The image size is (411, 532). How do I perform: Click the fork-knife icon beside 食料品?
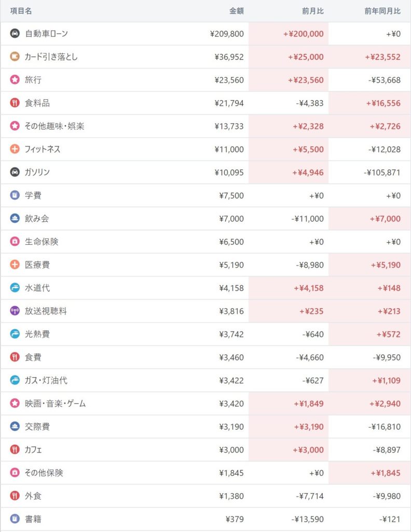15,103
